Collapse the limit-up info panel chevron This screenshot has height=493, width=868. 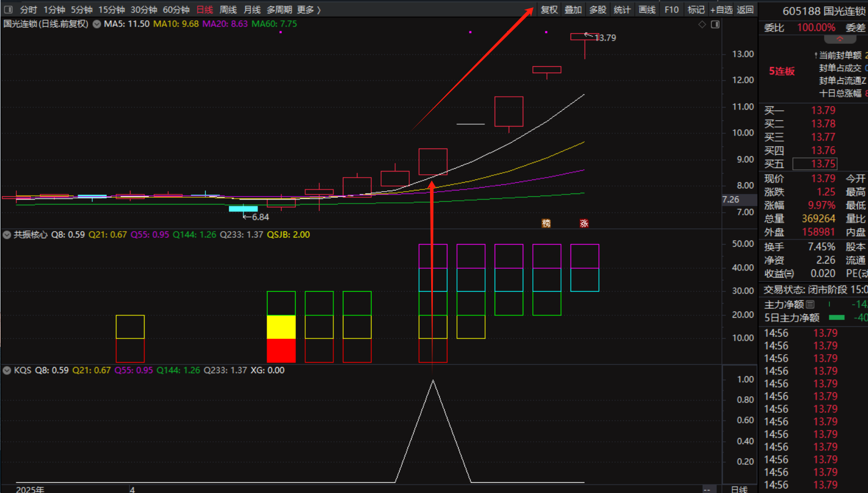click(840, 39)
